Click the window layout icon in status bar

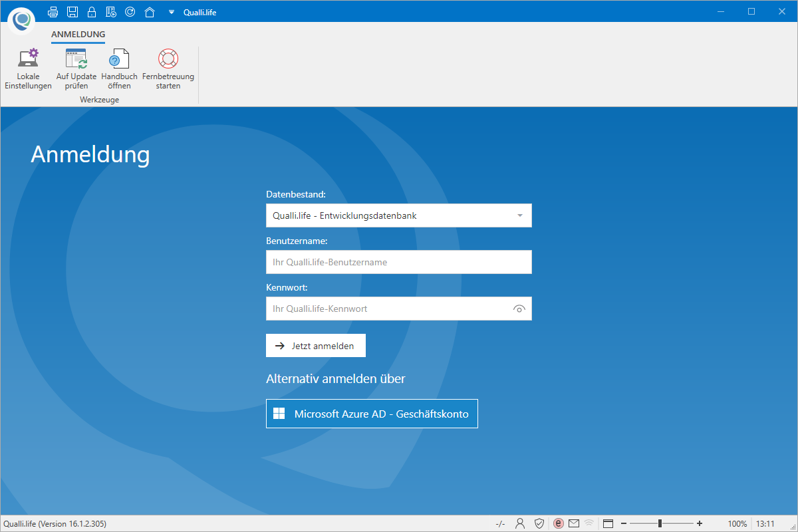[608, 523]
